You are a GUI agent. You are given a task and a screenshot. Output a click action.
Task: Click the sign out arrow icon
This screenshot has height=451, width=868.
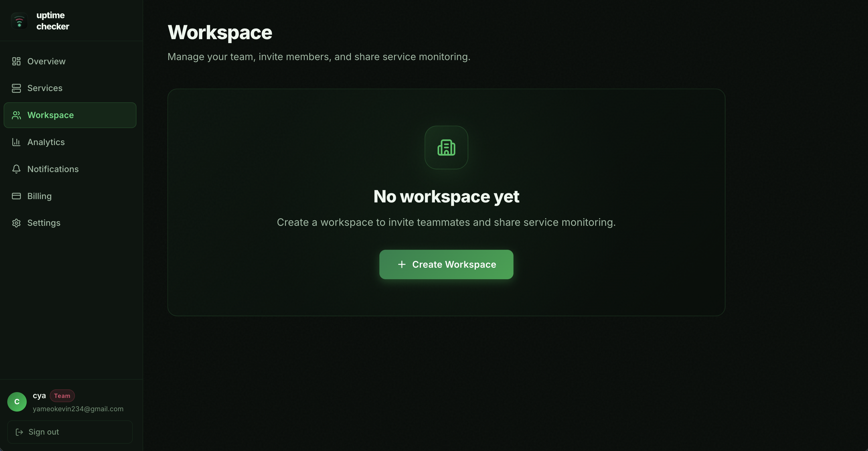[x=19, y=432]
